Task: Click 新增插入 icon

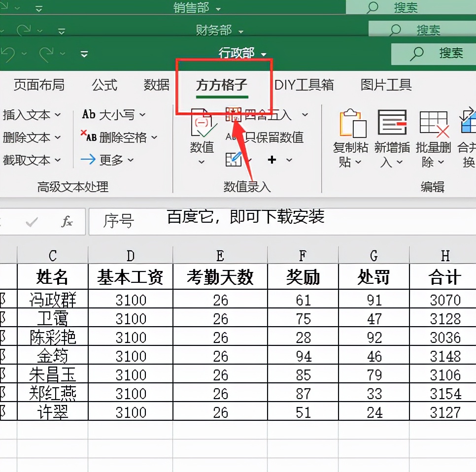Action: pyautogui.click(x=392, y=122)
